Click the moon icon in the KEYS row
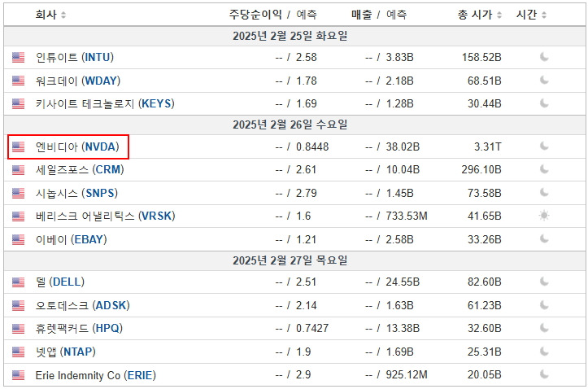Viewport: 588px width, 389px height. [544, 103]
